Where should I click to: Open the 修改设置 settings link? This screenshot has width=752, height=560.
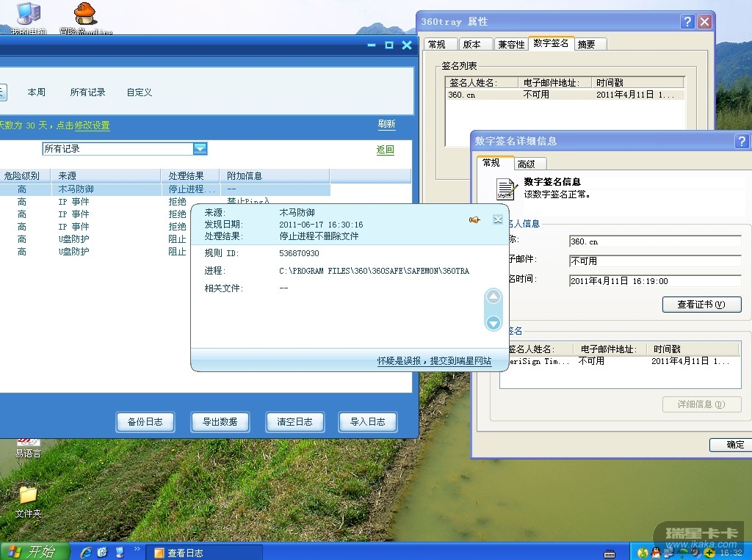click(92, 126)
